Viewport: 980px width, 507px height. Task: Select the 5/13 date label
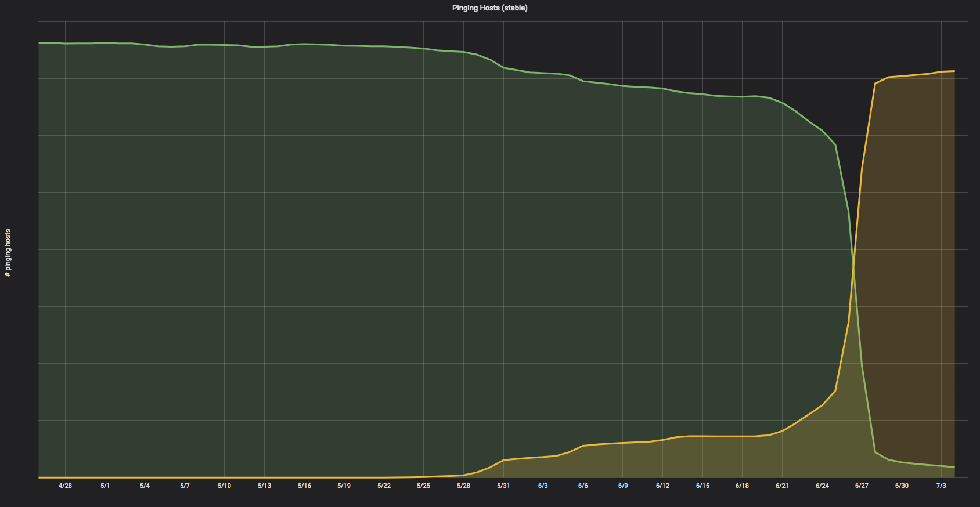tap(264, 486)
